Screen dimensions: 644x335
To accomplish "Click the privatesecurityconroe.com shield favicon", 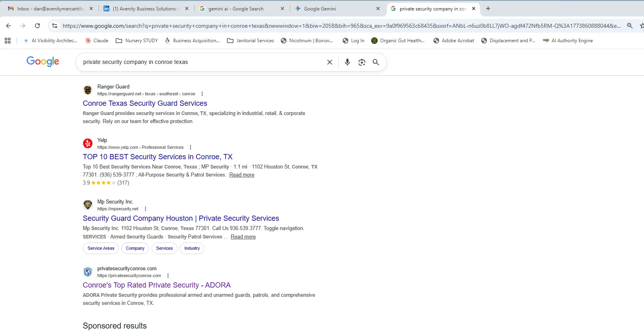I will [x=88, y=272].
